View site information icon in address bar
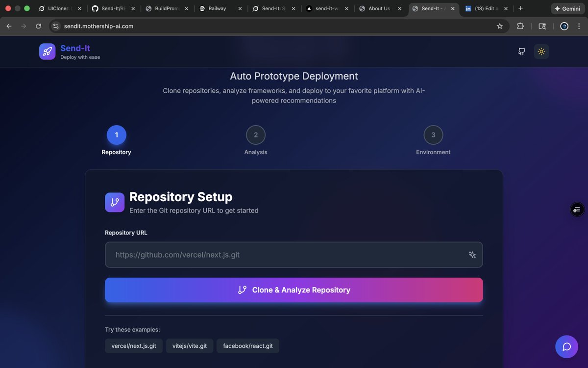Screen dimensions: 588x368 tap(56, 26)
